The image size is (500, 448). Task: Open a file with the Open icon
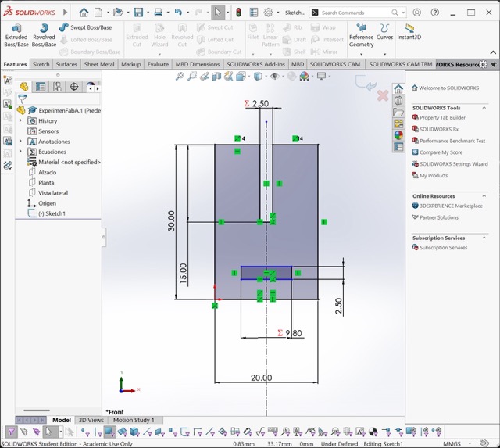[118, 13]
